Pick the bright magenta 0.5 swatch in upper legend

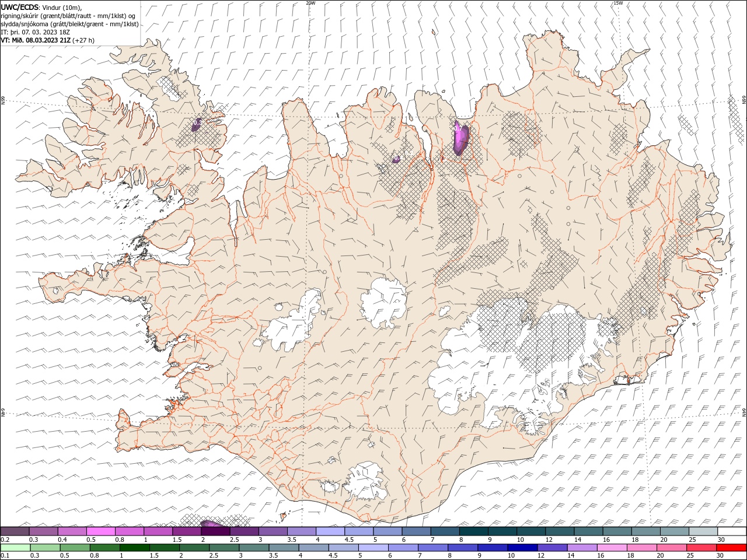tap(101, 531)
